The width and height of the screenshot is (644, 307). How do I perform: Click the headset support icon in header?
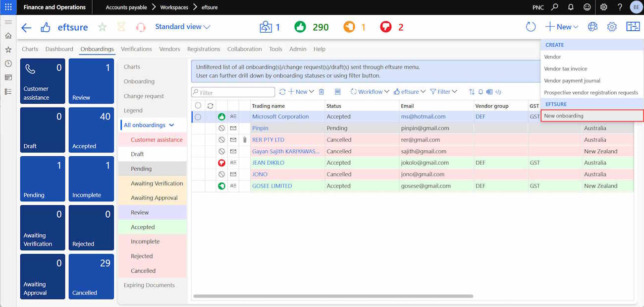pos(141,27)
